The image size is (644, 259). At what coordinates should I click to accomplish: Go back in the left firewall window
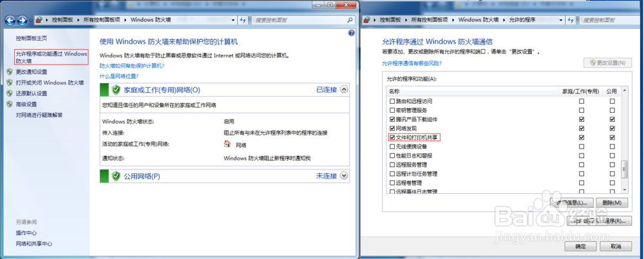tap(10, 20)
